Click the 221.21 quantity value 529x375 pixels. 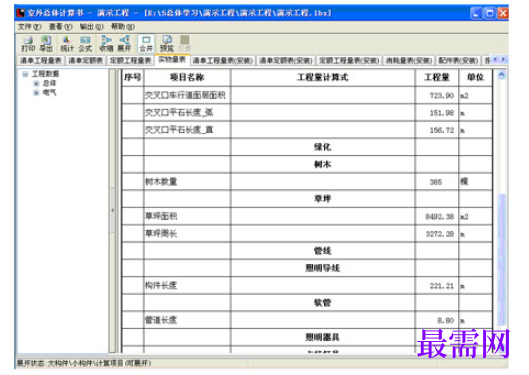[x=442, y=286]
